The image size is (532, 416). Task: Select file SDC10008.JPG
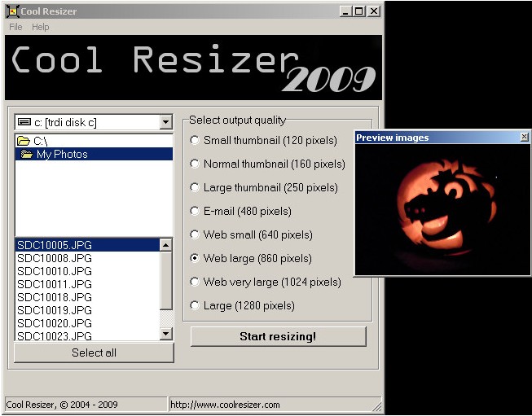[x=88, y=258]
